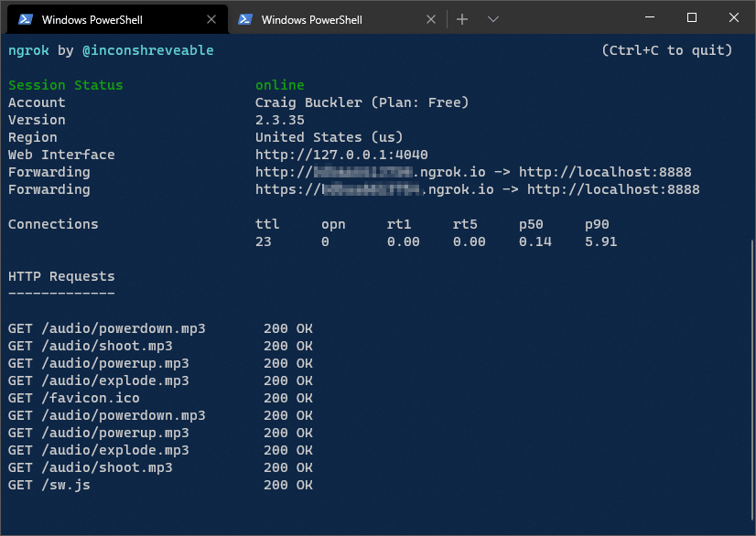Expand the new tab profile dropdown chevron
This screenshot has width=756, height=536.
(x=493, y=19)
